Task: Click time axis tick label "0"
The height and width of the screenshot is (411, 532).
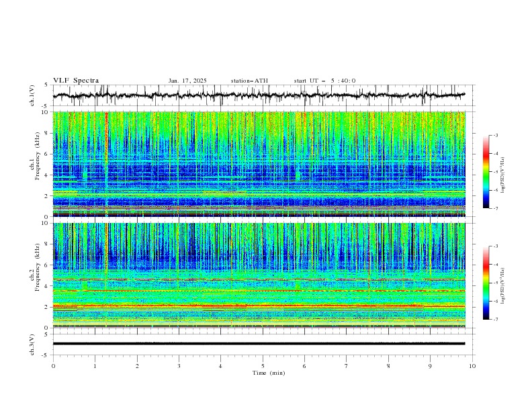Action: (x=53, y=366)
